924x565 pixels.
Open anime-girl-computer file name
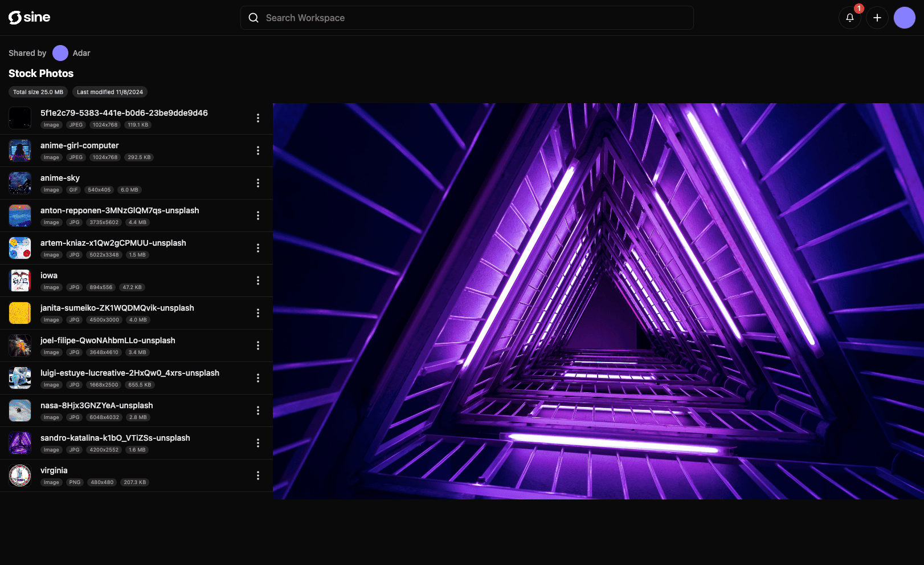pyautogui.click(x=80, y=145)
